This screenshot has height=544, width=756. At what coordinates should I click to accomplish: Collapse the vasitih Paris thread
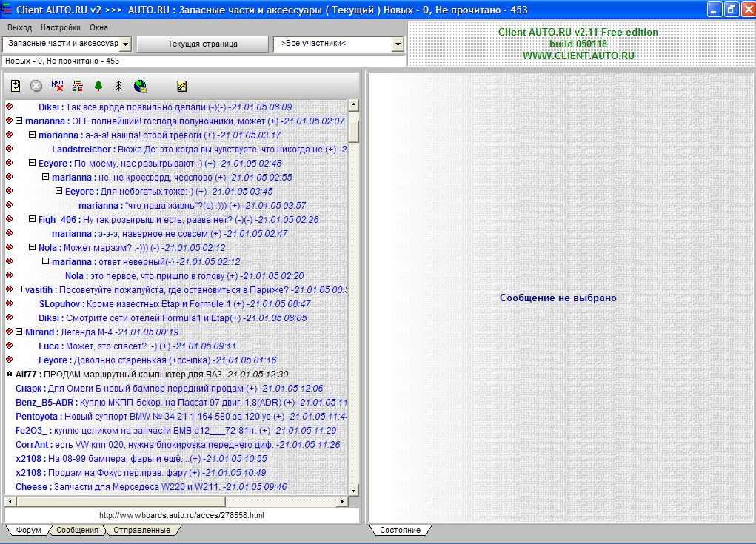(x=19, y=289)
